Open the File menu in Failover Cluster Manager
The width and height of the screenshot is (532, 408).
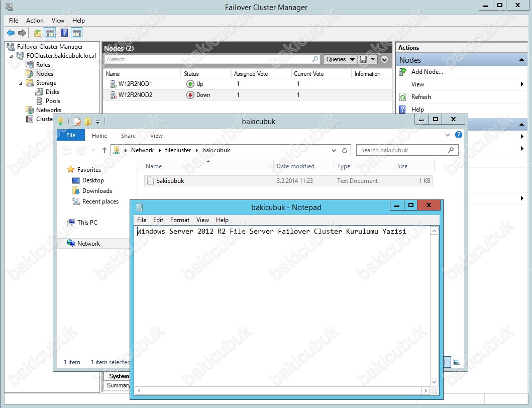coord(14,21)
